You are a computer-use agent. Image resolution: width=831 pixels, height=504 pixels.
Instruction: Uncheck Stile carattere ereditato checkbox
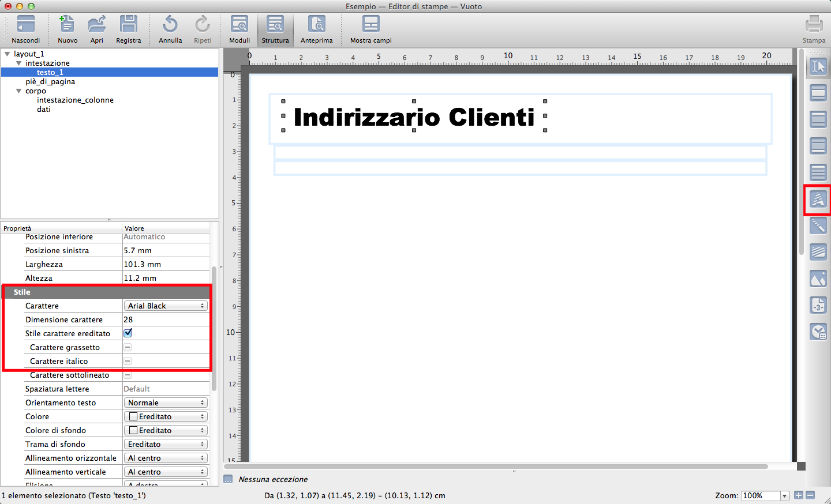(x=128, y=333)
